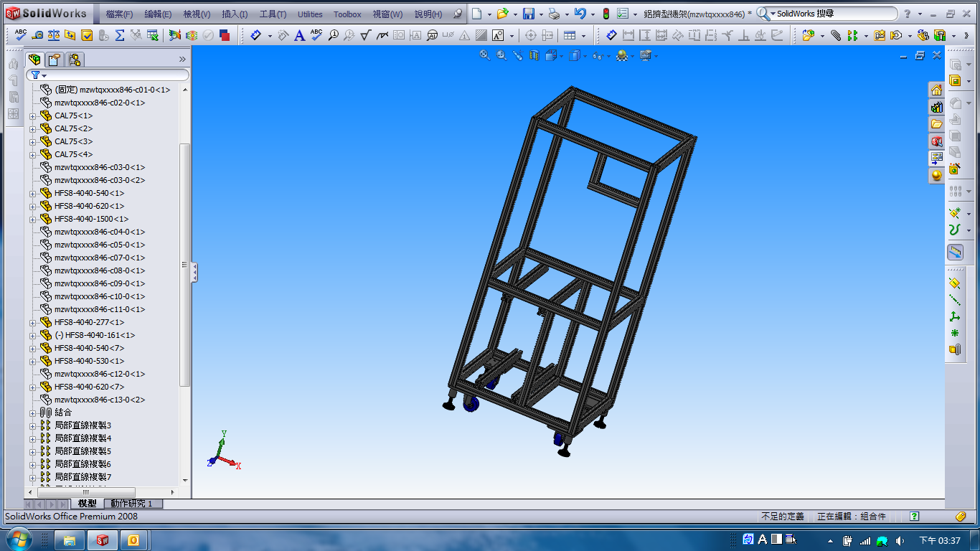Open the File Explorer task pane tab
Viewport: 980px width, 551px height.
coord(936,125)
